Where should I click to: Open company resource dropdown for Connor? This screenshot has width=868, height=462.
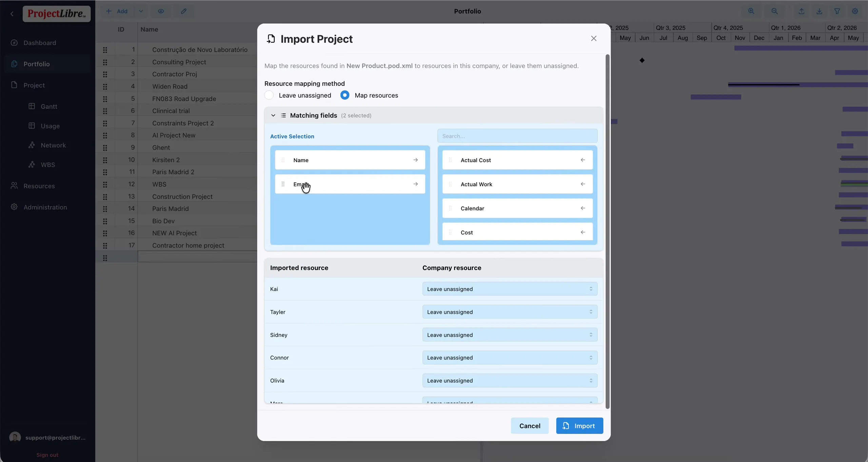click(x=510, y=358)
